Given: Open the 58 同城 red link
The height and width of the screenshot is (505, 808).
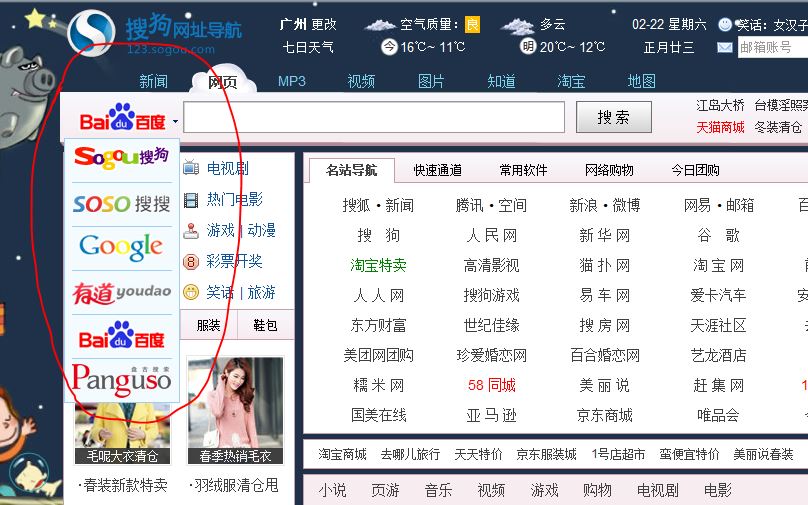Looking at the screenshot, I should point(492,385).
